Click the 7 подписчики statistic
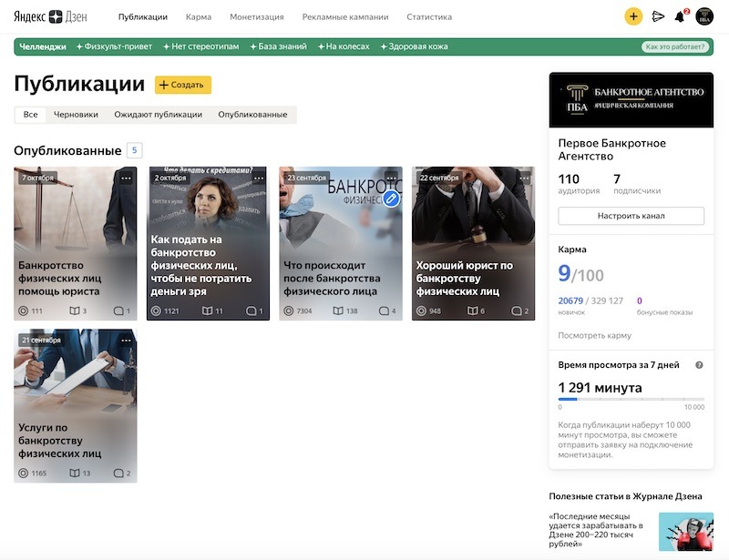The height and width of the screenshot is (560, 729). tap(637, 184)
